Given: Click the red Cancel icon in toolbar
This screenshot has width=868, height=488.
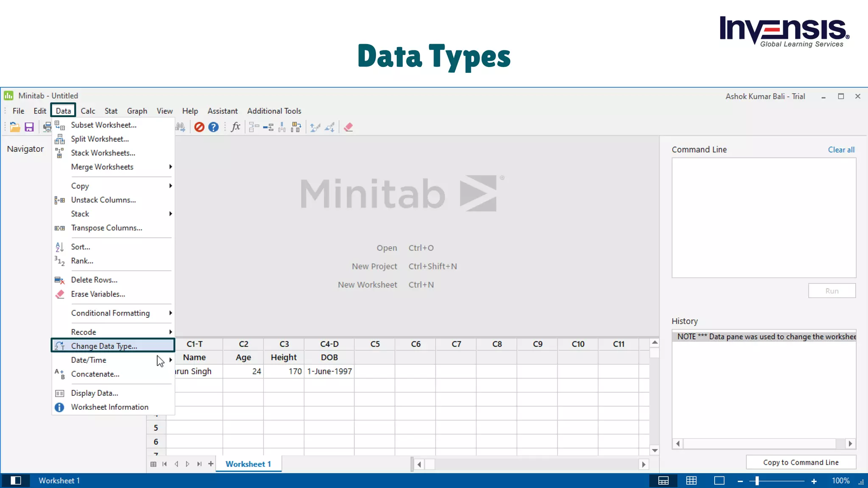Looking at the screenshot, I should tap(199, 127).
